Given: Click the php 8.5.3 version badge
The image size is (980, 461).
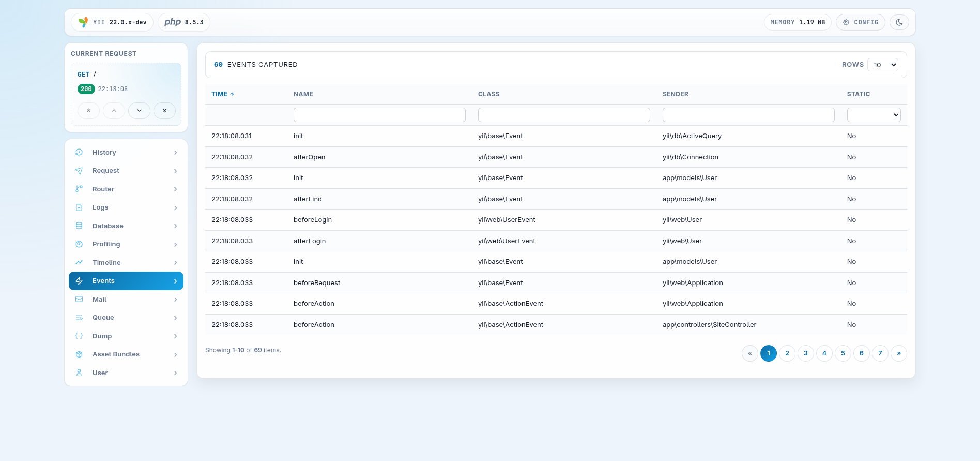Looking at the screenshot, I should tap(184, 22).
